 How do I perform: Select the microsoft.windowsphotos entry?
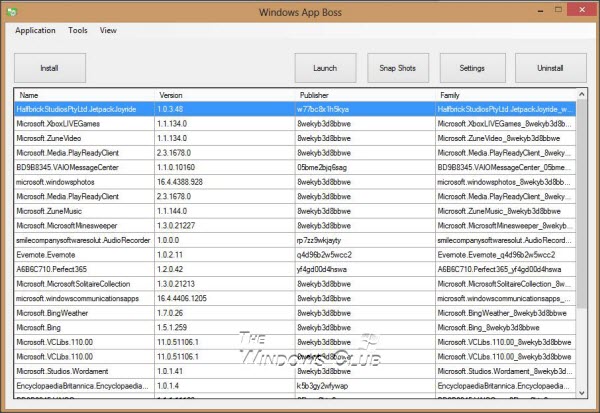[295, 182]
